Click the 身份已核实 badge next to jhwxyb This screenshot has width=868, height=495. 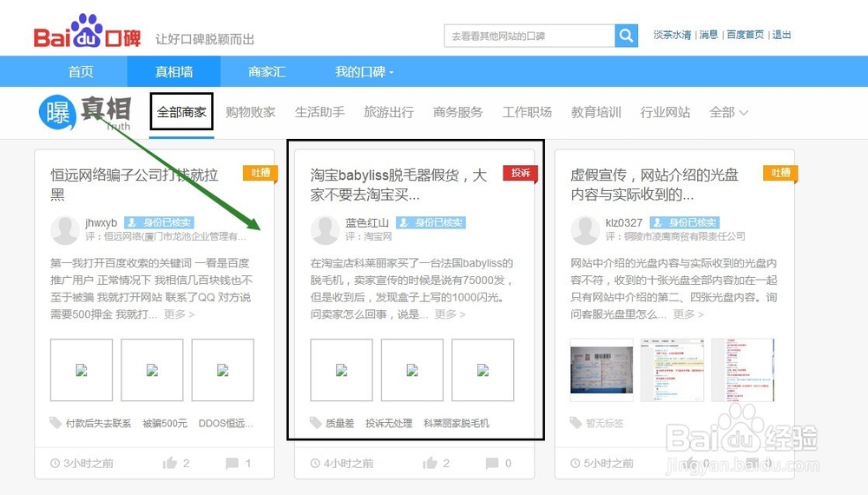pos(159,222)
